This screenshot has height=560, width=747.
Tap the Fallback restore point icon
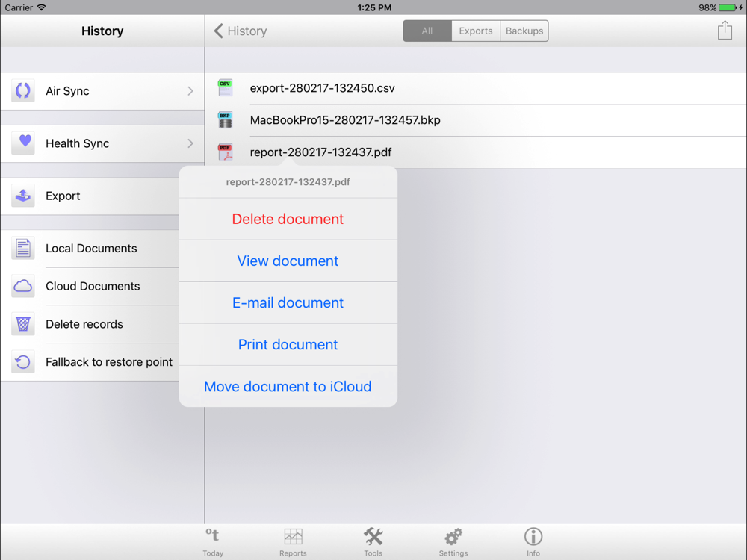tap(23, 362)
